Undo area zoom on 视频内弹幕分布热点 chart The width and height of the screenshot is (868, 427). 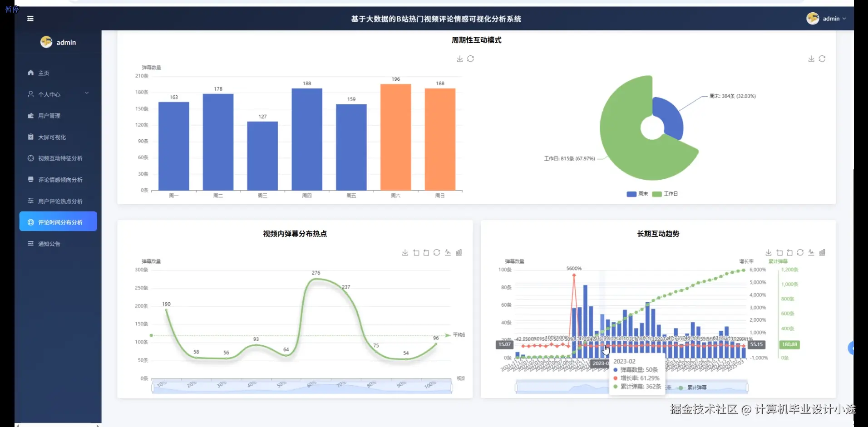click(426, 253)
